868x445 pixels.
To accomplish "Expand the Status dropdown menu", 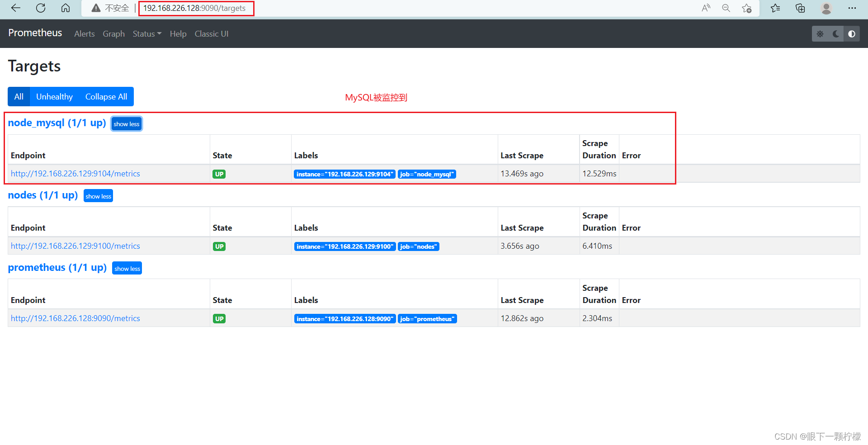I will [x=147, y=34].
